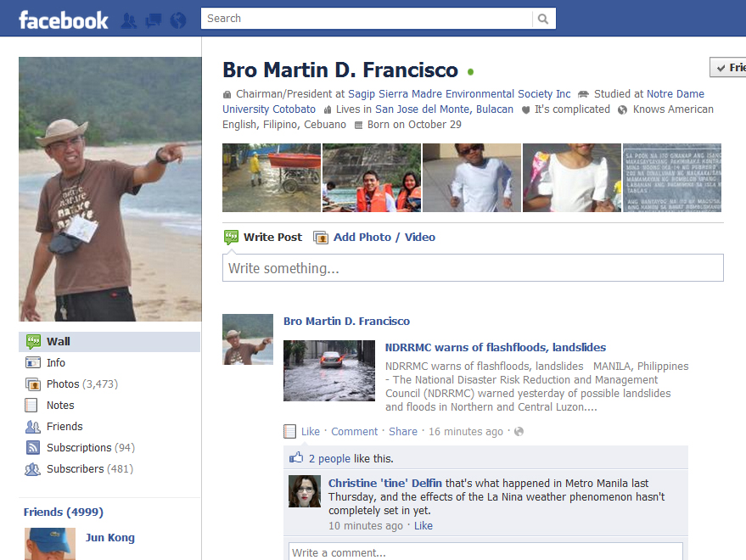The height and width of the screenshot is (560, 746).
Task: Click the post privacy globe icon
Action: click(519, 432)
